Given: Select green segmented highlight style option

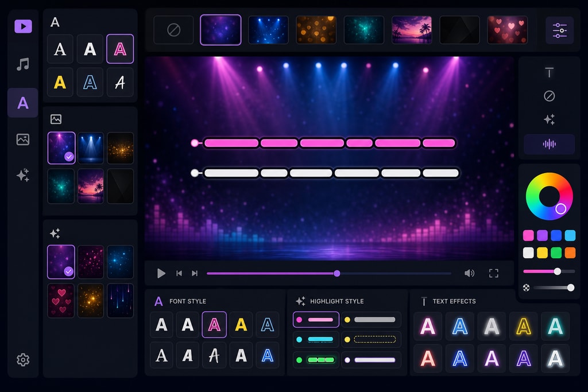Looking at the screenshot, I should pos(316,360).
